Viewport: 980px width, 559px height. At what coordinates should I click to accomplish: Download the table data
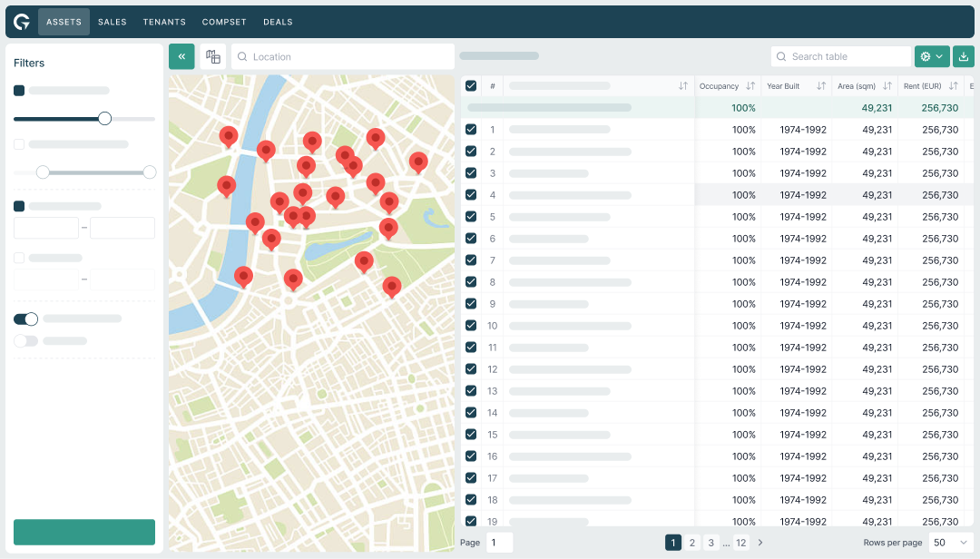point(964,56)
